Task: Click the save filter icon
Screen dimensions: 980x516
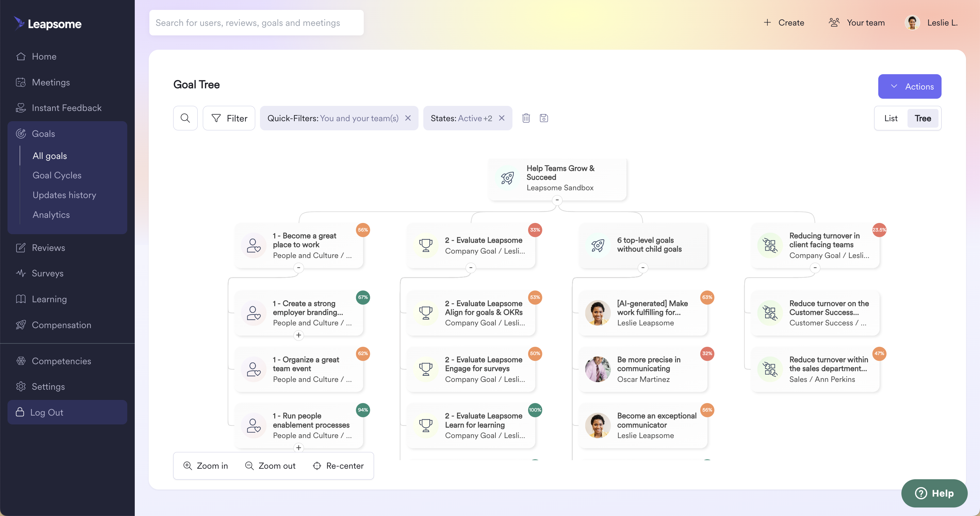Action: (544, 118)
